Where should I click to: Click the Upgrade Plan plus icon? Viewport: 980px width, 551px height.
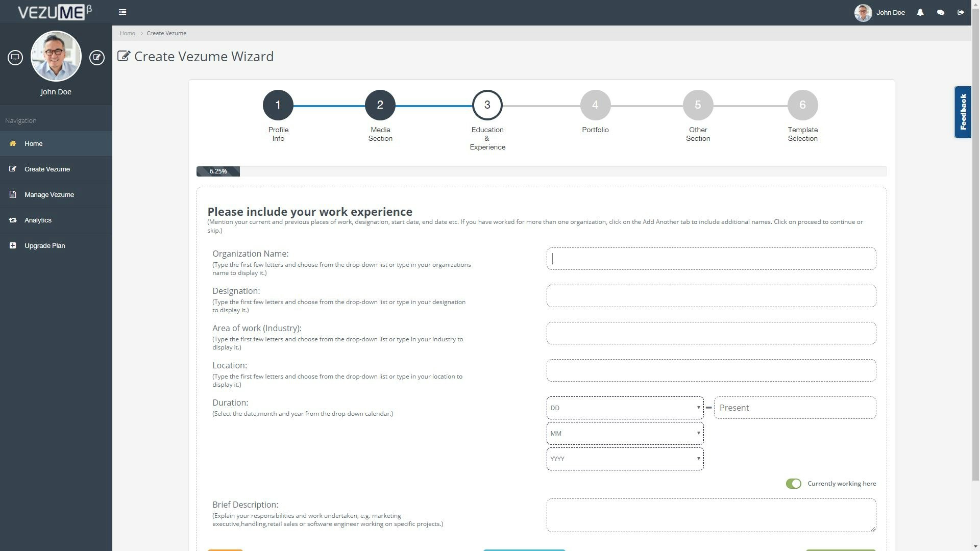pos(13,245)
